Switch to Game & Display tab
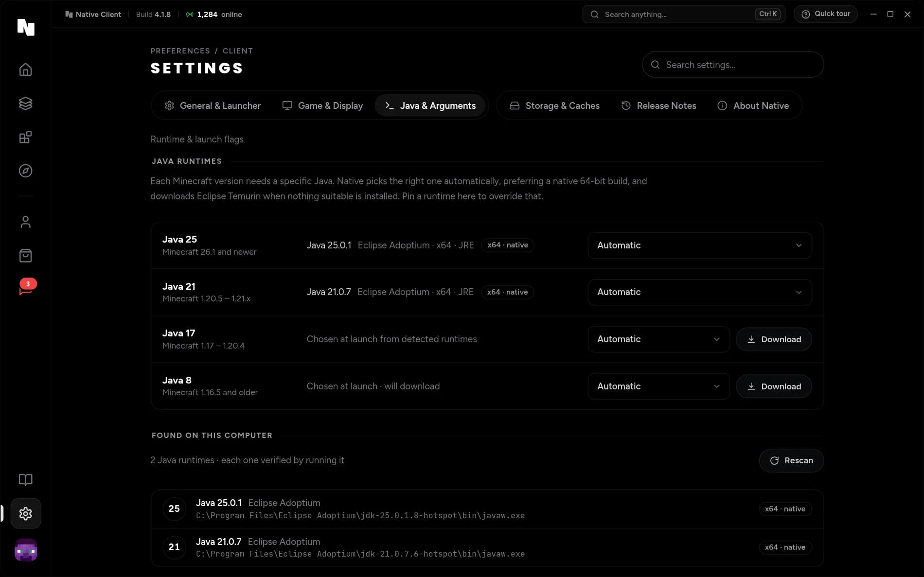924x577 pixels. [322, 105]
